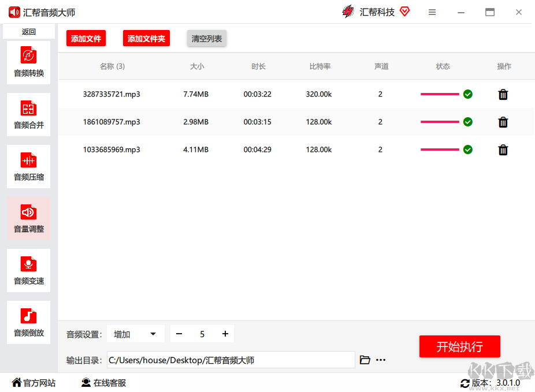535x392 pixels.
Task: Remove 1861089757.mp3 with its trash icon
Action: tap(503, 122)
